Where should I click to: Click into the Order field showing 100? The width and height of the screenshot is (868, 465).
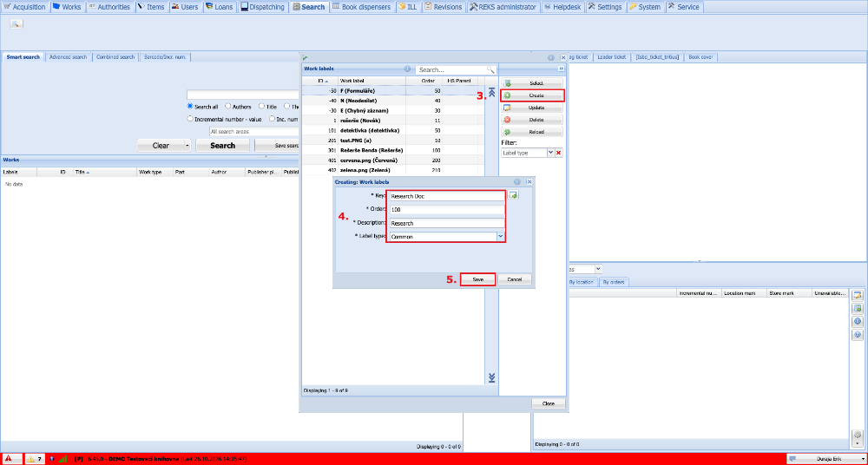pos(446,210)
